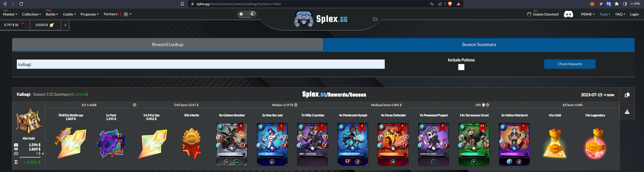Click the purple pack icon under 1x Pack
This screenshot has height=172, width=644.
(111, 143)
